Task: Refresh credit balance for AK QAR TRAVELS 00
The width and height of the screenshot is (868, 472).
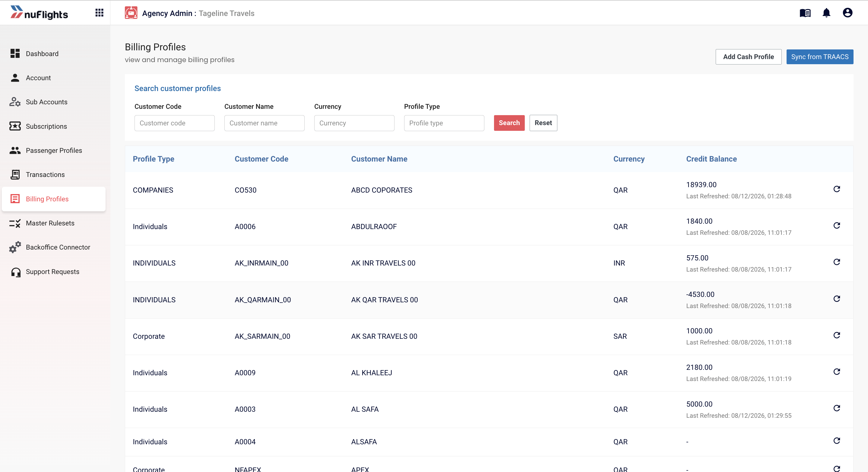Action: pyautogui.click(x=837, y=299)
